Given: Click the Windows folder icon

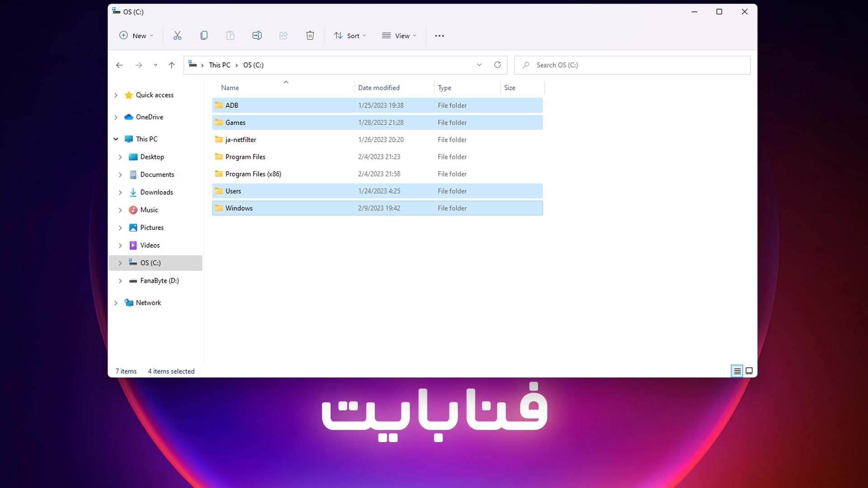Looking at the screenshot, I should [219, 208].
